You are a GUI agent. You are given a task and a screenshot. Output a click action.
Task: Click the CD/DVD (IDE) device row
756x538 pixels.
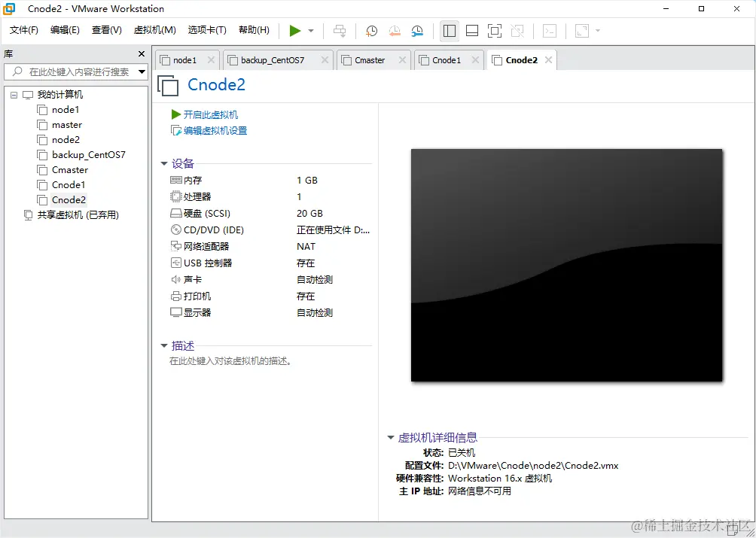(x=270, y=229)
